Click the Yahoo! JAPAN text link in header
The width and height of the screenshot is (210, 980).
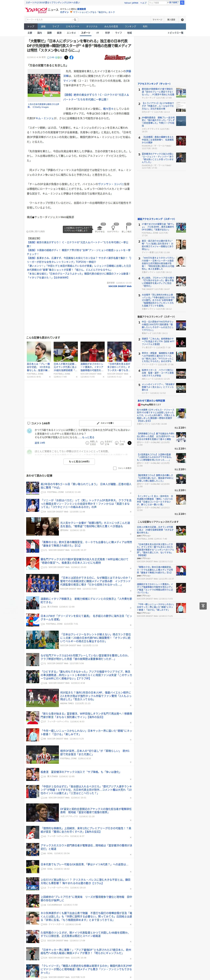pyautogui.click(x=131, y=3)
